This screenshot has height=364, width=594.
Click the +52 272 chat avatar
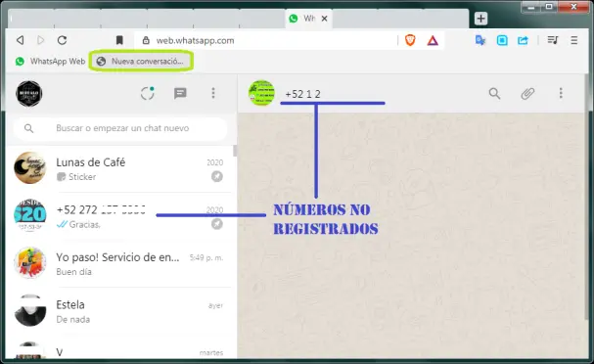tap(30, 215)
